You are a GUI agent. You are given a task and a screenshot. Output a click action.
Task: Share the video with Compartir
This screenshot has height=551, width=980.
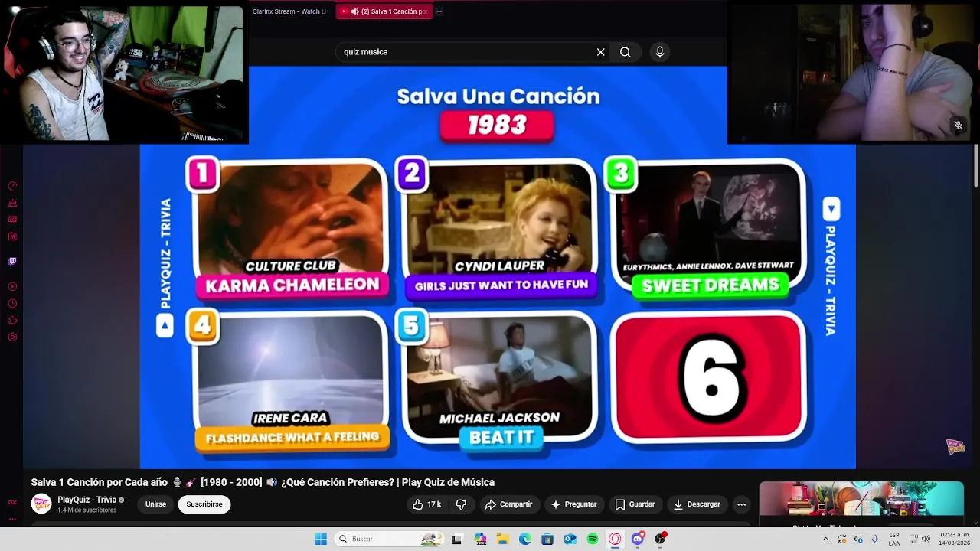pyautogui.click(x=508, y=504)
